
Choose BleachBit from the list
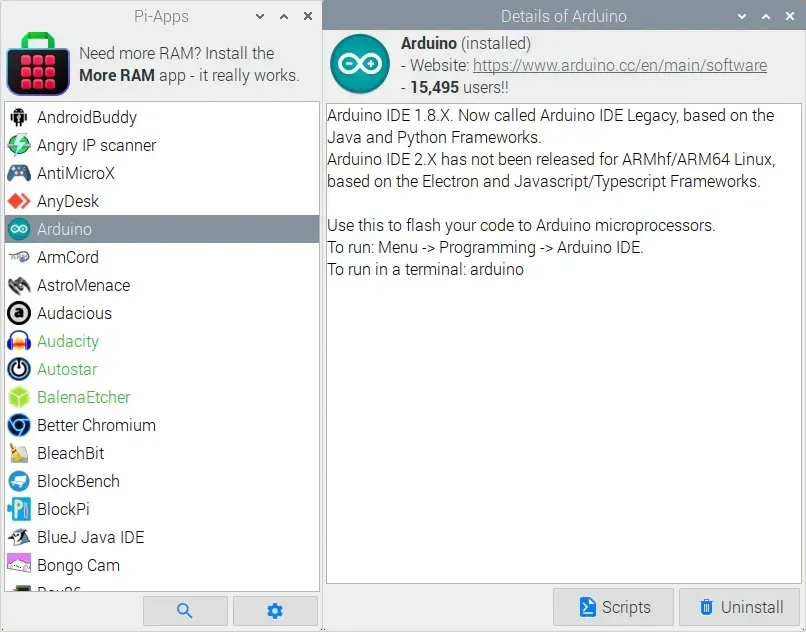pos(162,453)
